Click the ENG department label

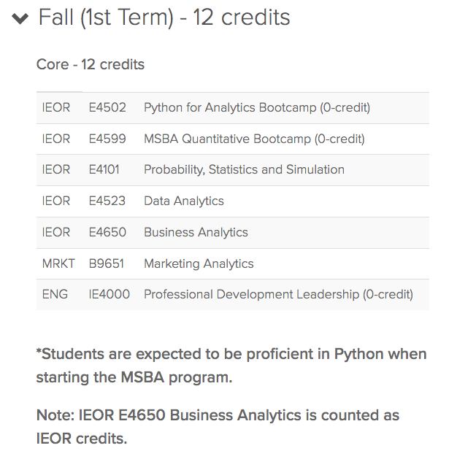click(55, 294)
